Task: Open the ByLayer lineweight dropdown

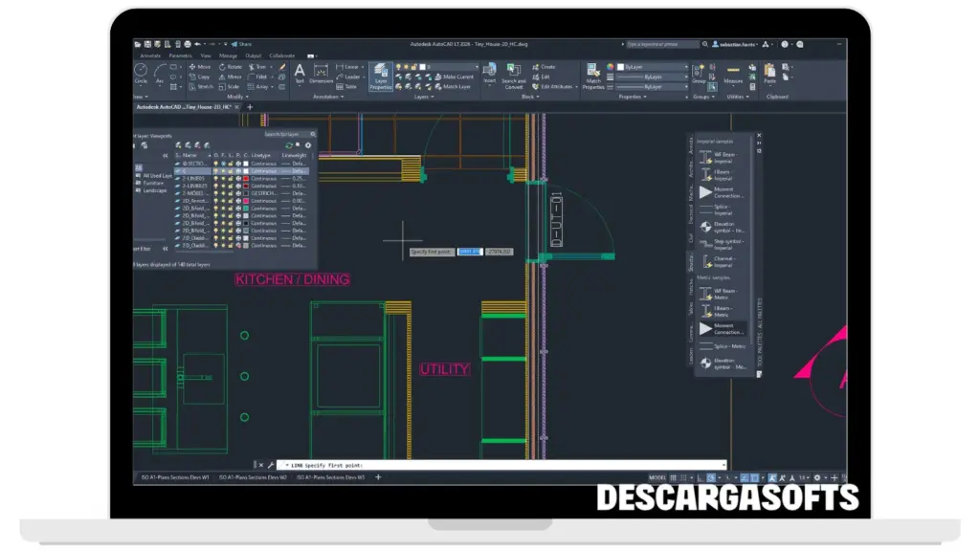Action: 653,77
